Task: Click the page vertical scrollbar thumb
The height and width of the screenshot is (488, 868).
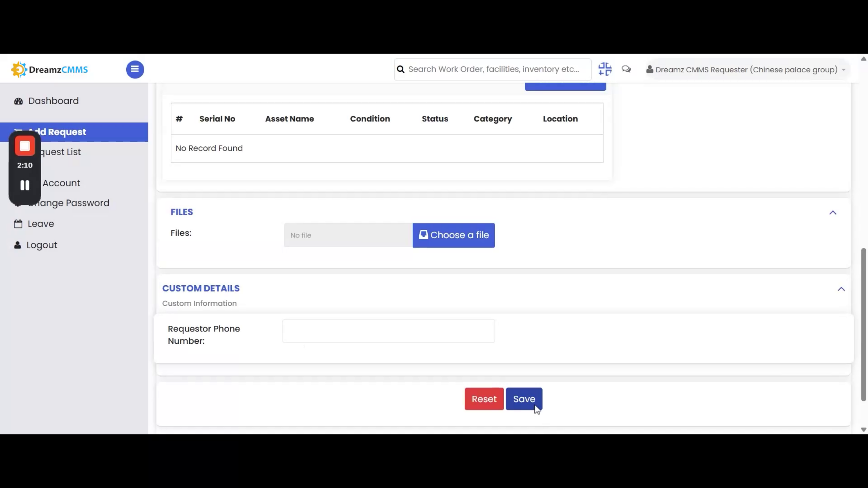Action: [864, 325]
